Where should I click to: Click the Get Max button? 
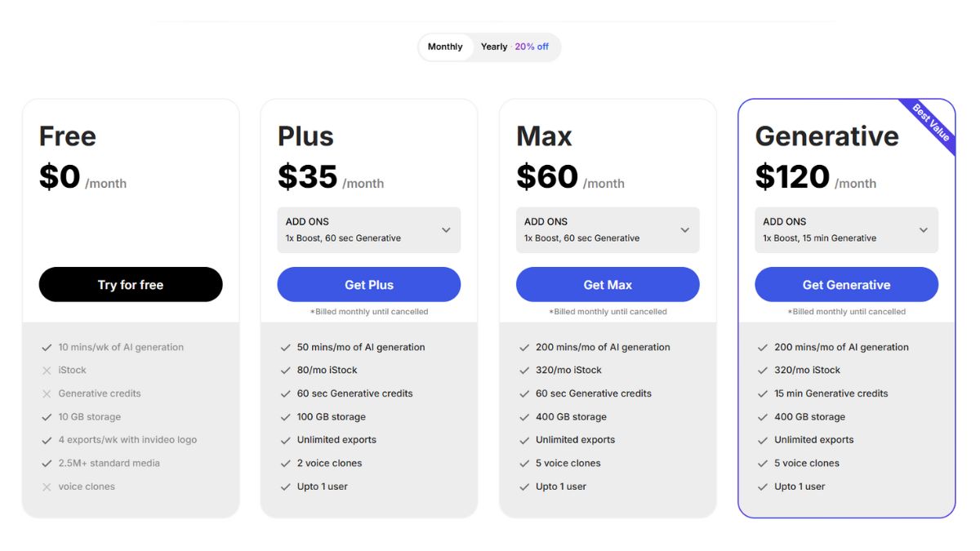click(x=608, y=285)
